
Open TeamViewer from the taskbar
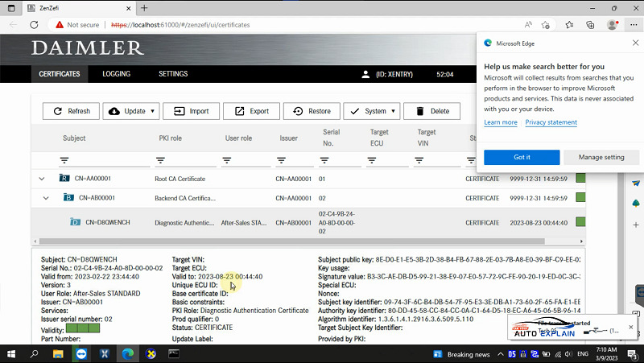click(x=81, y=353)
